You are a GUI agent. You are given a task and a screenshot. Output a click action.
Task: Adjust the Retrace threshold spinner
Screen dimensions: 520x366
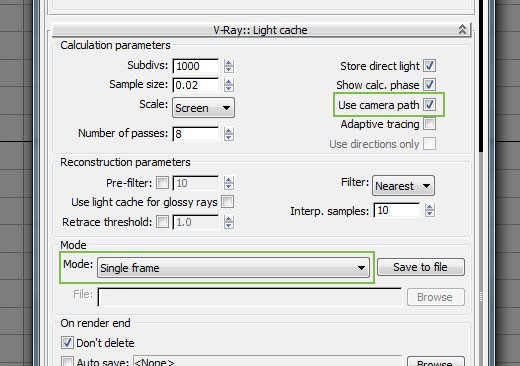tap(229, 222)
